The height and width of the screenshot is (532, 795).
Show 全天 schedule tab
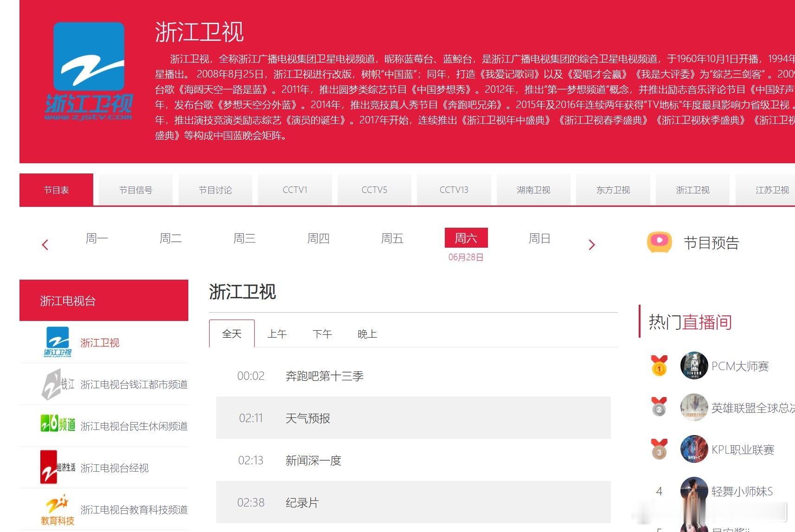point(232,333)
